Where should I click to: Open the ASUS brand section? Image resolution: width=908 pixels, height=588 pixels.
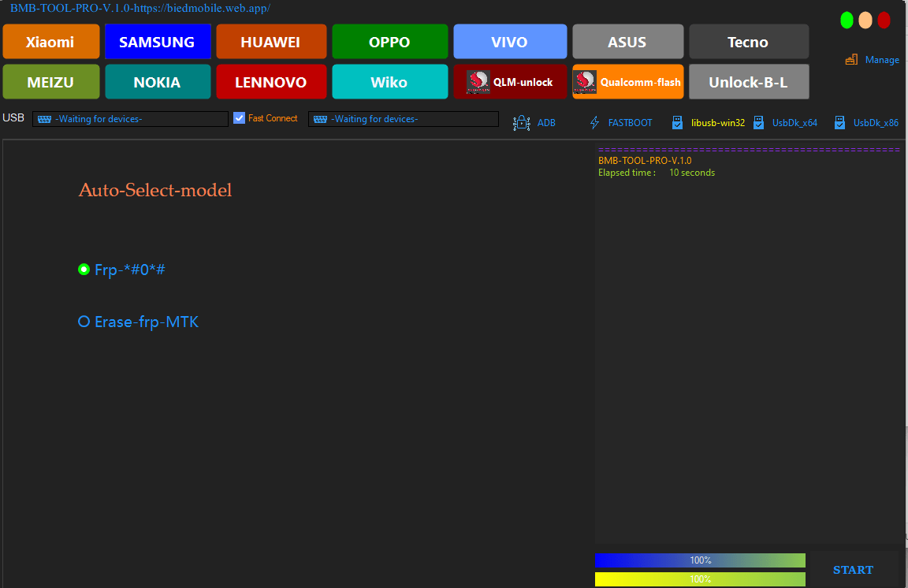pos(627,42)
